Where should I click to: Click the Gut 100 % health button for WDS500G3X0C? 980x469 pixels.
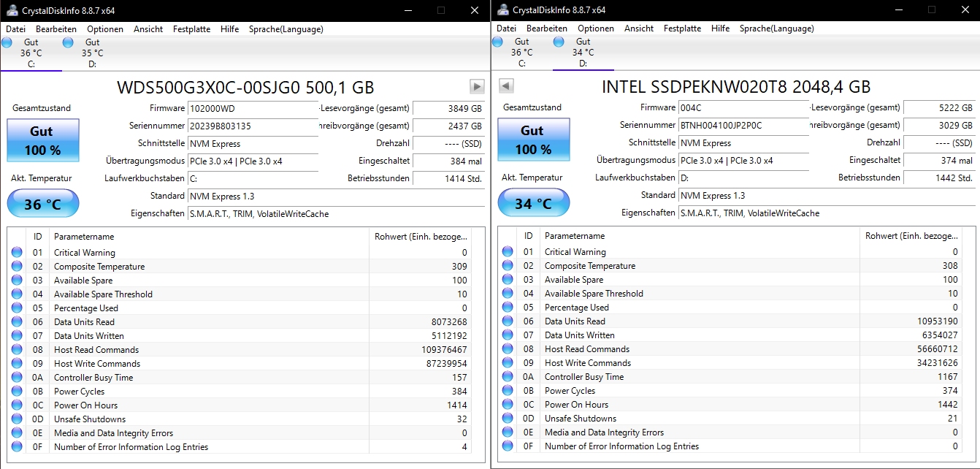pos(43,141)
